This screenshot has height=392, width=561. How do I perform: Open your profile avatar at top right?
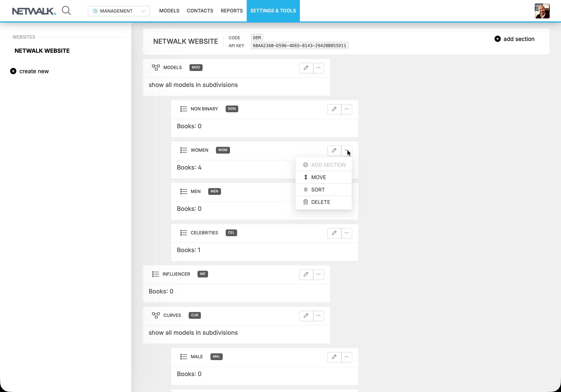pyautogui.click(x=542, y=11)
